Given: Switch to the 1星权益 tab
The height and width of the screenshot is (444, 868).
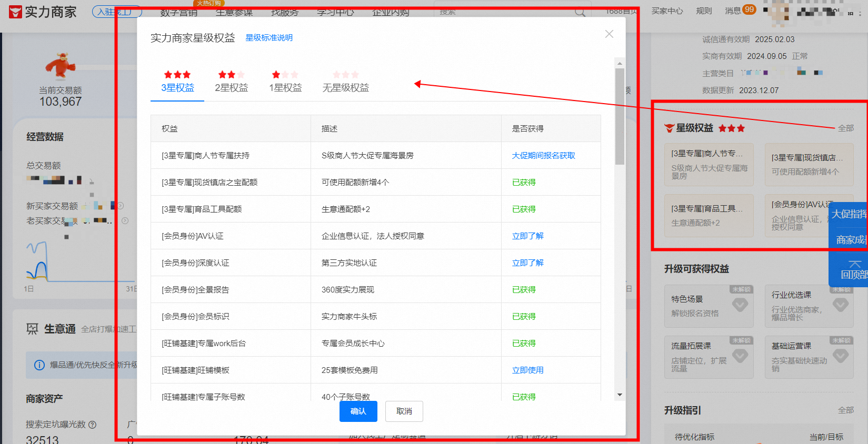Looking at the screenshot, I should (x=285, y=82).
